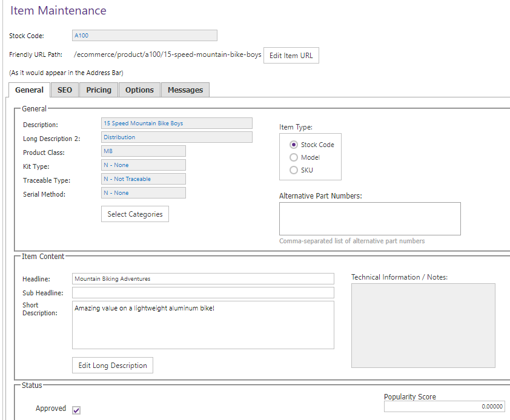This screenshot has height=420, width=510.
Task: Click the Description field
Action: pyautogui.click(x=177, y=123)
